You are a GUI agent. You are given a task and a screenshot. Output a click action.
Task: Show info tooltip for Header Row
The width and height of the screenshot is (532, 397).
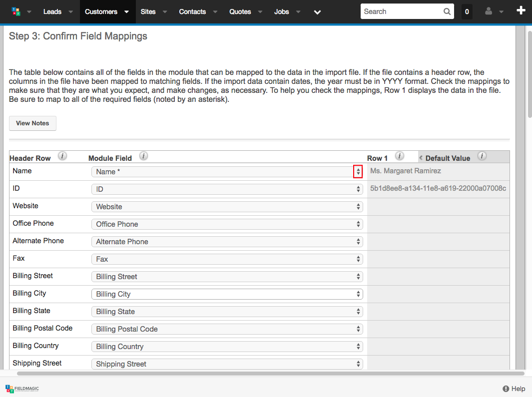tap(62, 156)
